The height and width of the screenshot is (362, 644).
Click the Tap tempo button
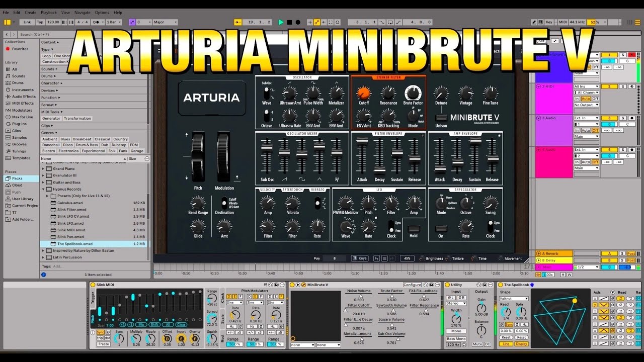(x=40, y=22)
